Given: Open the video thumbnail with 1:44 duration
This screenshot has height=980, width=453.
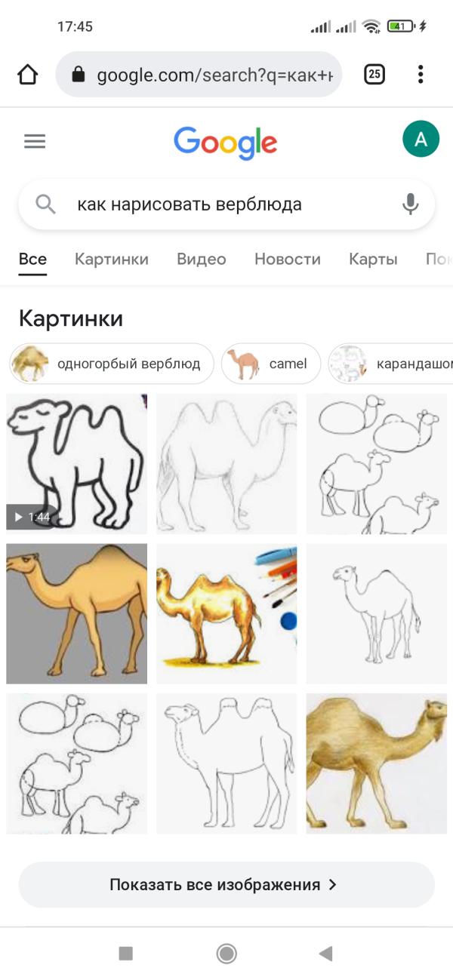Looking at the screenshot, I should coord(77,464).
